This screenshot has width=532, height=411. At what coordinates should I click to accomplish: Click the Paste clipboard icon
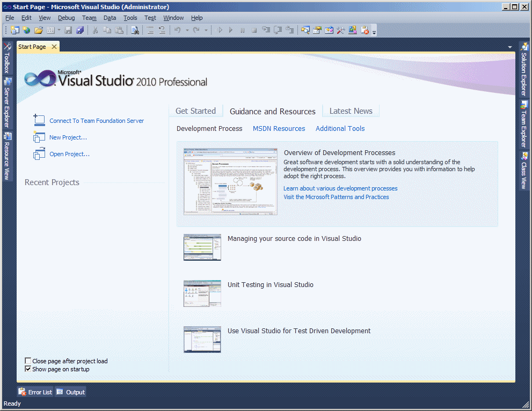point(119,30)
